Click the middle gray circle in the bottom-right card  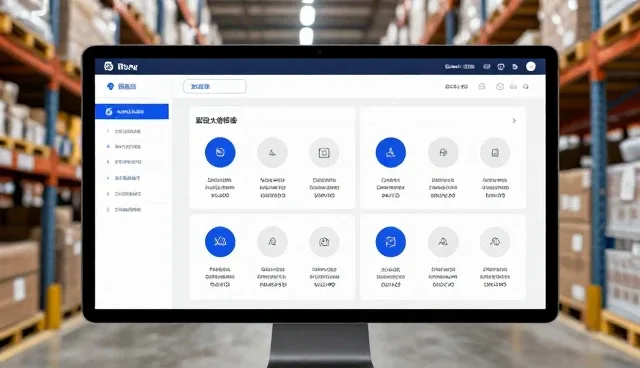(443, 242)
